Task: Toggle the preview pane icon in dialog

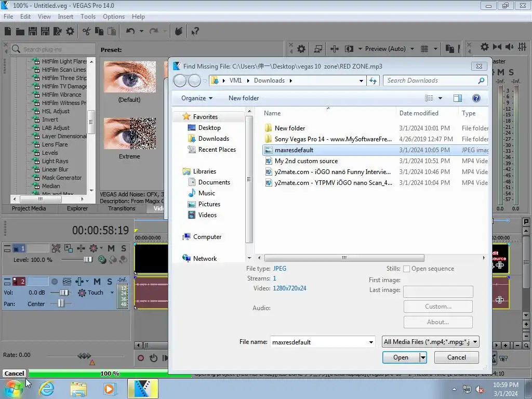Action: pyautogui.click(x=457, y=98)
